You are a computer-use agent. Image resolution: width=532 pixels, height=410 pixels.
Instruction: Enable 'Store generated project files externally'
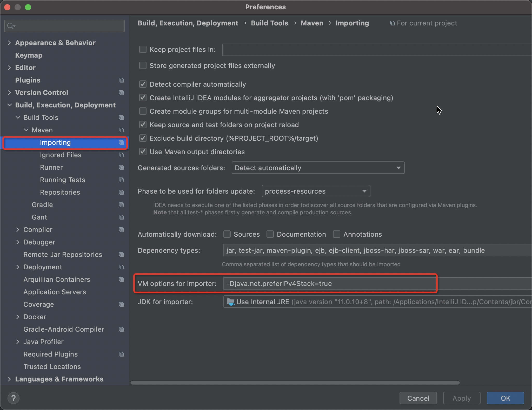(x=143, y=65)
